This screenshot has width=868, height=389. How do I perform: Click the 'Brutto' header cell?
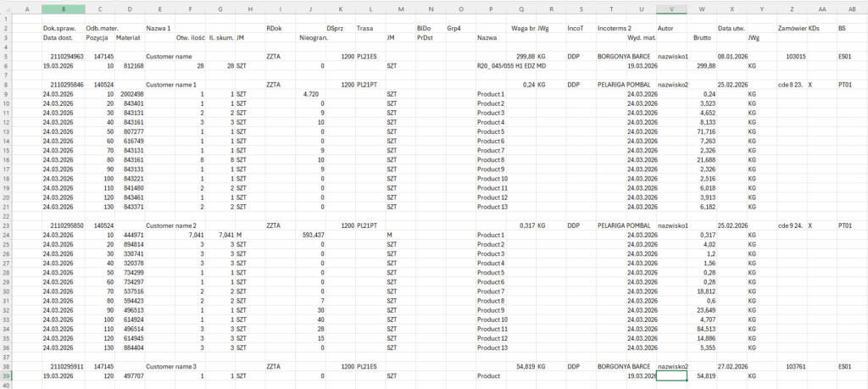703,37
